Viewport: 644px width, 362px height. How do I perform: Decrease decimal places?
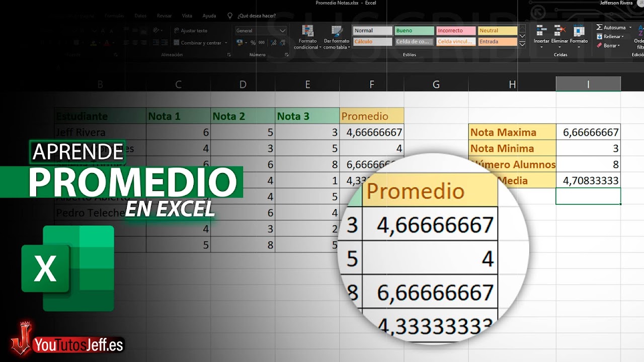click(282, 43)
